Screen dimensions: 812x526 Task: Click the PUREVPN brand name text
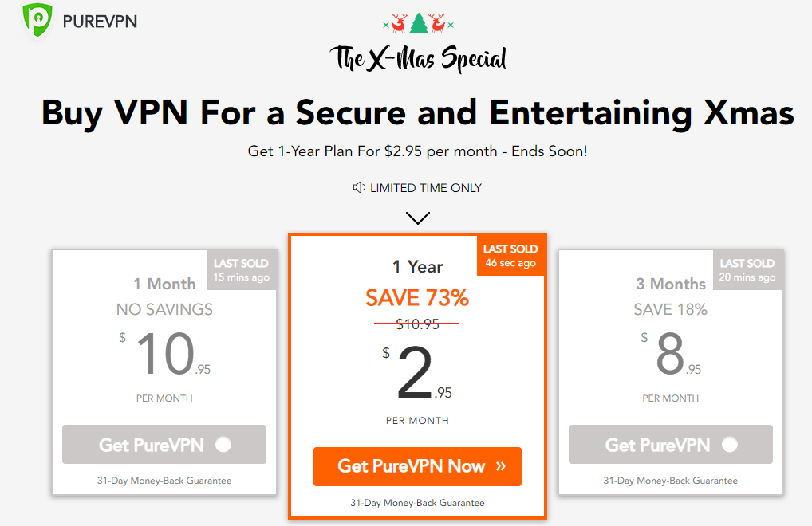pos(100,22)
